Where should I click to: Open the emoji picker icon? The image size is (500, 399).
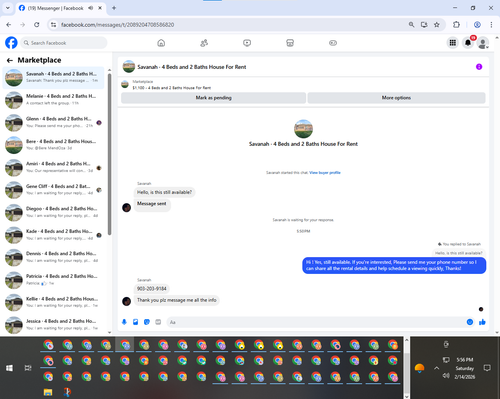470,322
